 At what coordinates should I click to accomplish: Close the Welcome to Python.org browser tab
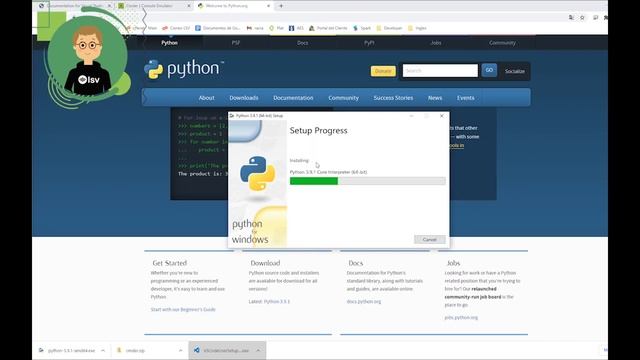[268, 6]
